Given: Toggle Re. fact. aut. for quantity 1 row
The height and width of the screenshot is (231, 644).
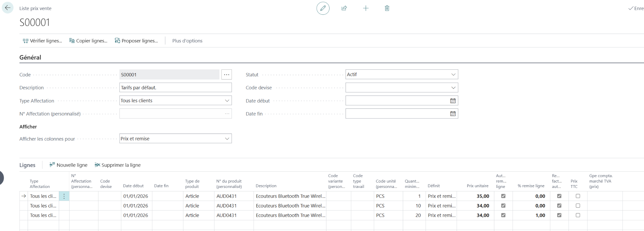Looking at the screenshot, I should tap(559, 196).
